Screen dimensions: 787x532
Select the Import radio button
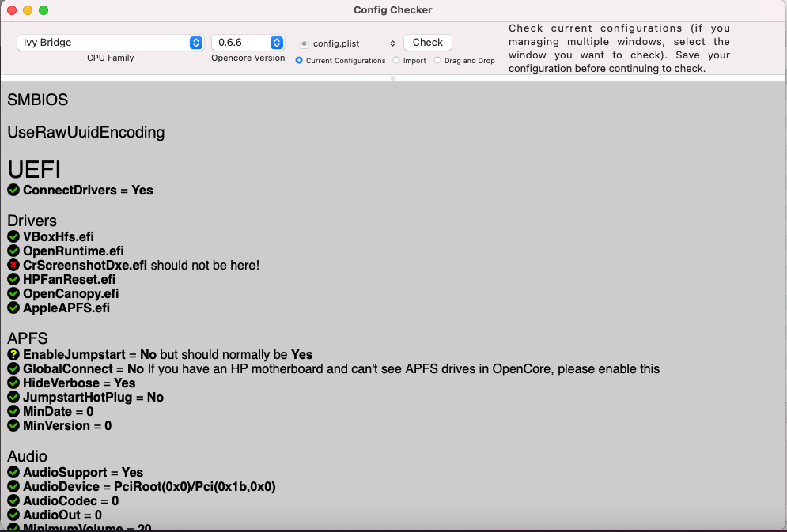click(396, 60)
